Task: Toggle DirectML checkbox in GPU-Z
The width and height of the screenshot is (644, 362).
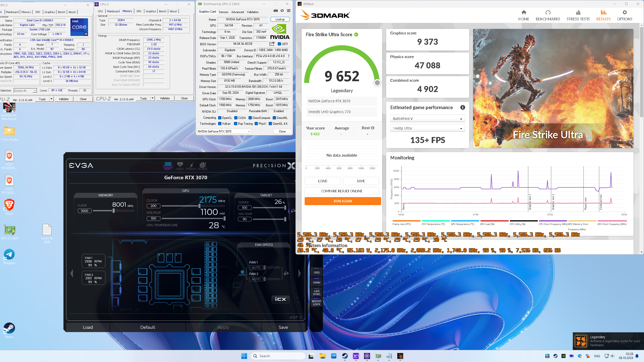Action: pos(274,118)
